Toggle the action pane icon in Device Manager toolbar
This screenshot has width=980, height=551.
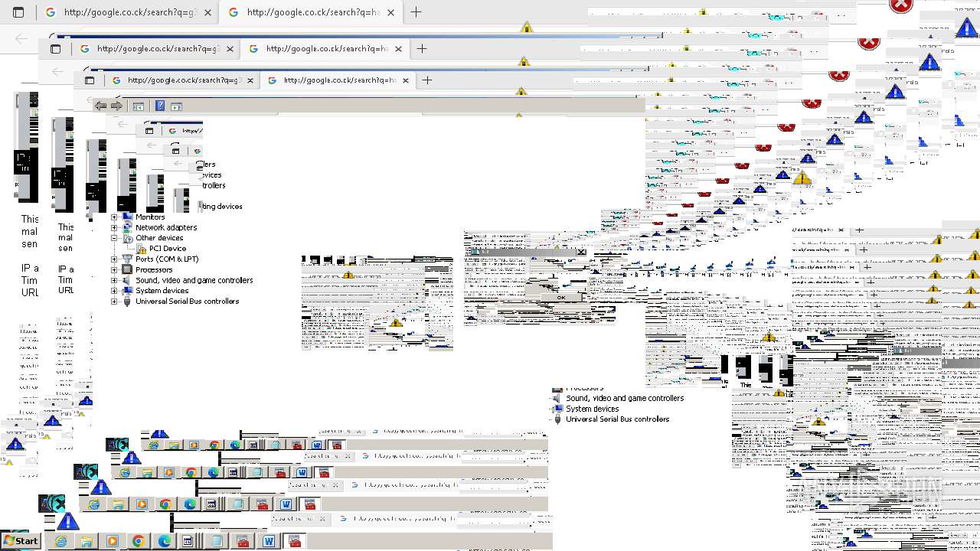coord(176,106)
